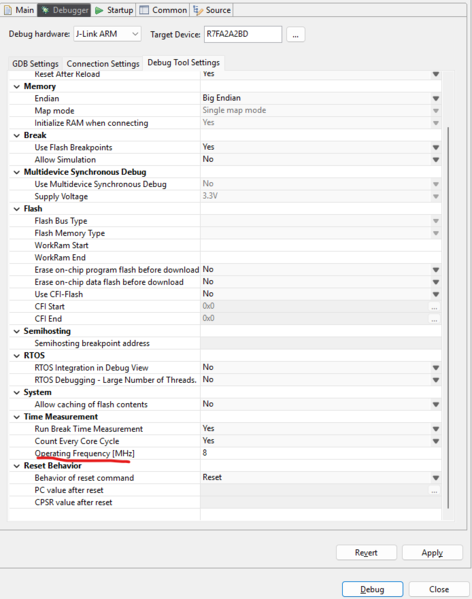Collapse the RTOS section
Screen dimensions: 472x599
click(x=16, y=356)
